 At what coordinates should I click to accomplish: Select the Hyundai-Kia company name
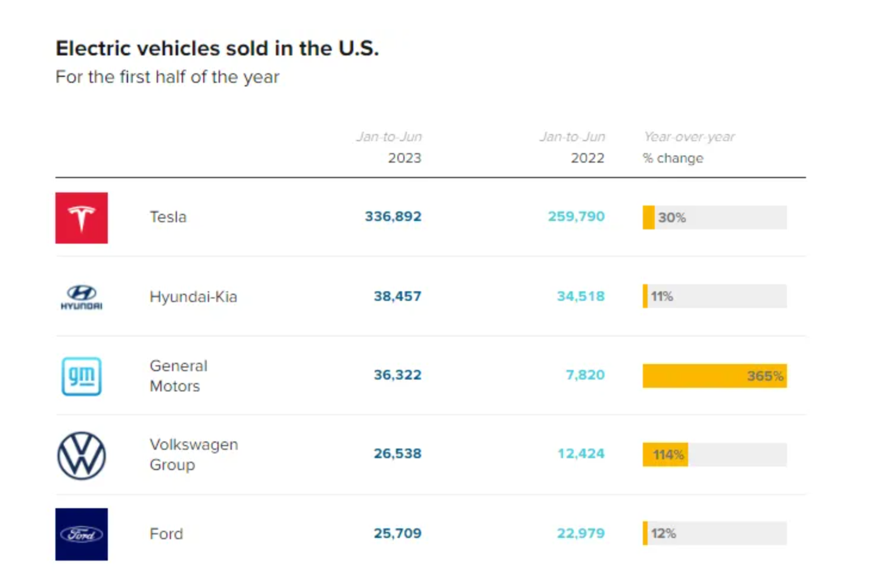pyautogui.click(x=193, y=297)
